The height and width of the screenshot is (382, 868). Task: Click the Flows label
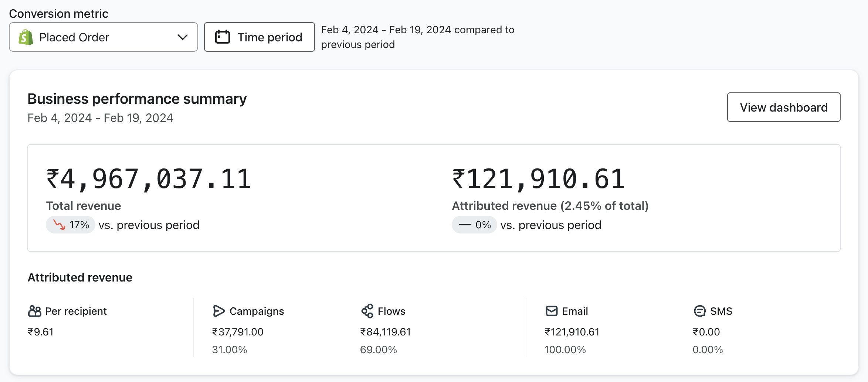pos(391,311)
